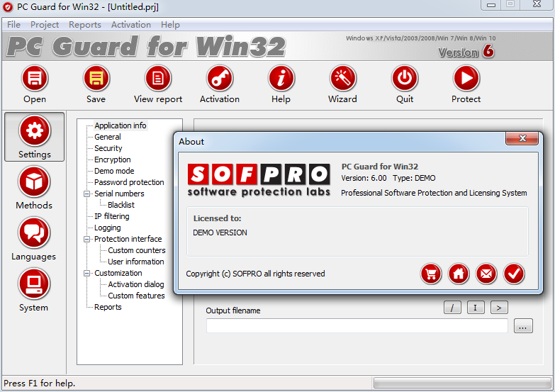Screen dimensions: 555x392
Task: Click the DEMO VERSION license text
Action: pyautogui.click(x=220, y=233)
